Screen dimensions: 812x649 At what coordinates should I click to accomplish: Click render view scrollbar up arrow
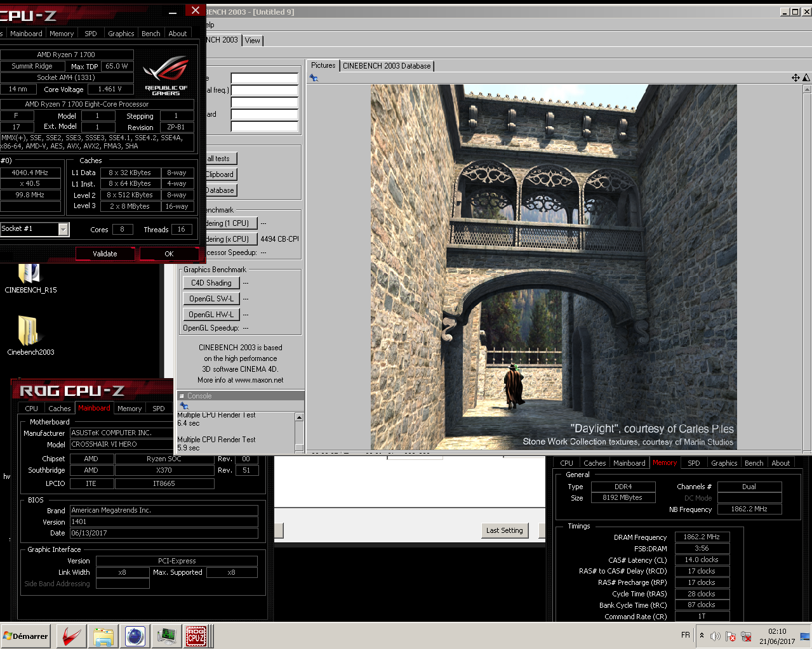coord(807,89)
